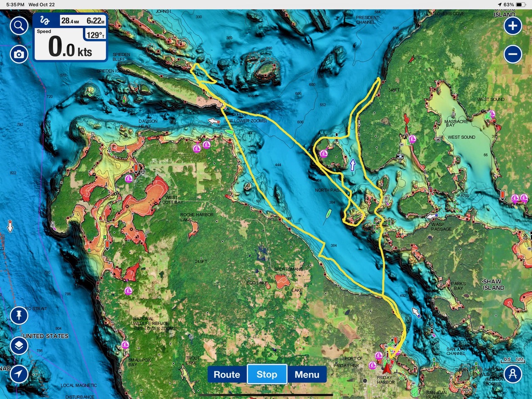
Task: Open the search magnifier icon
Action: [x=19, y=26]
